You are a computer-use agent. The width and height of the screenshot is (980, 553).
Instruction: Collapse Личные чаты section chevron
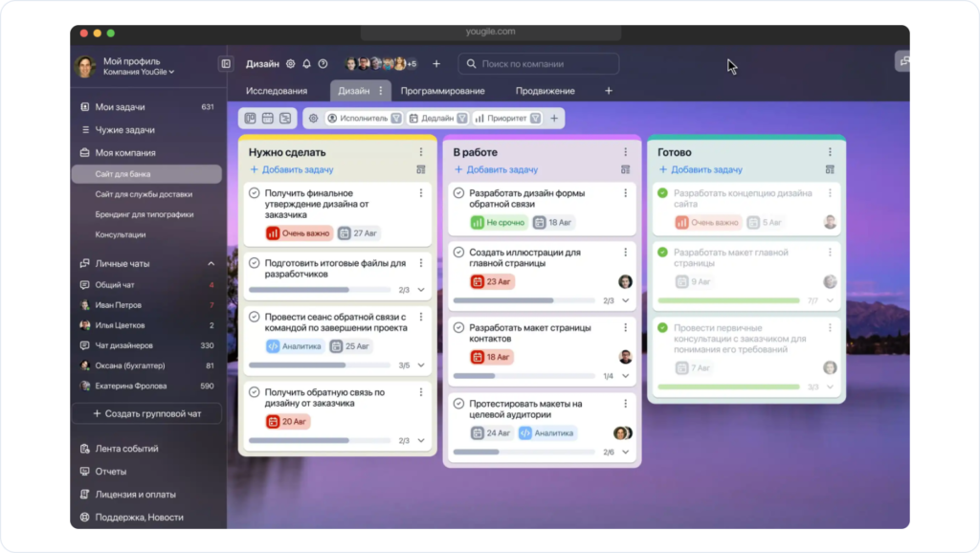point(212,264)
